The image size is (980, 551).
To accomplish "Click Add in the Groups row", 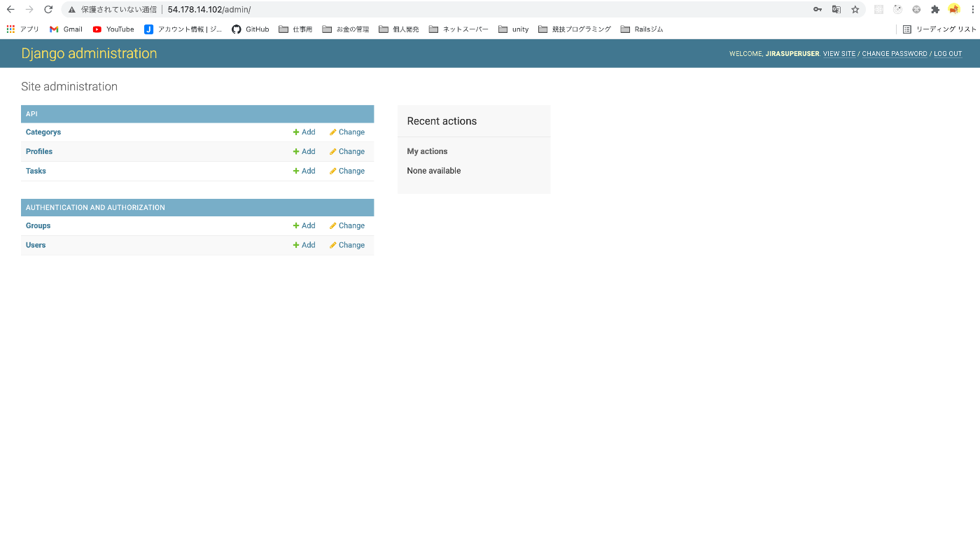I will pyautogui.click(x=304, y=225).
